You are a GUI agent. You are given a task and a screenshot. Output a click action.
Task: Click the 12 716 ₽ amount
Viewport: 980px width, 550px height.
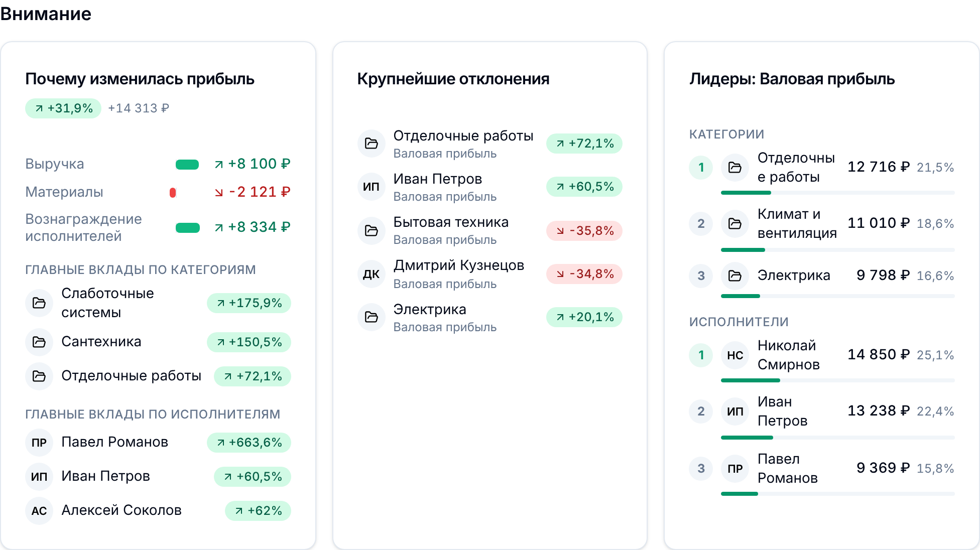pyautogui.click(x=879, y=167)
